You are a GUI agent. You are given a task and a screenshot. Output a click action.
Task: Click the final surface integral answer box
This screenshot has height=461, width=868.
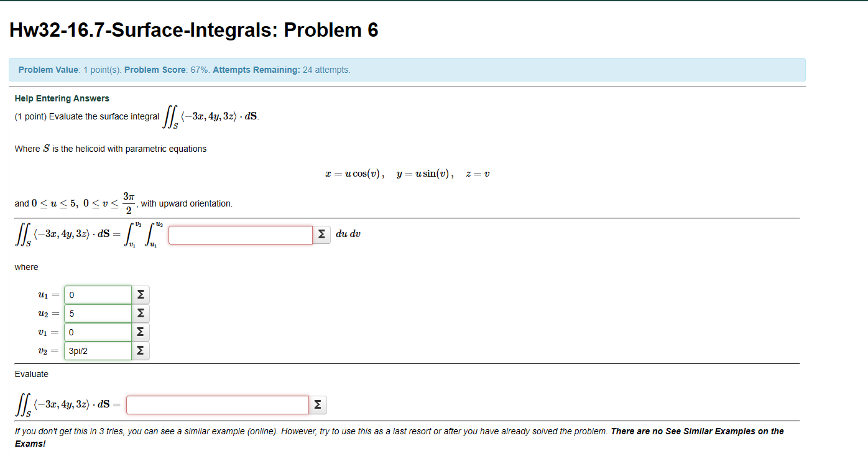(217, 404)
